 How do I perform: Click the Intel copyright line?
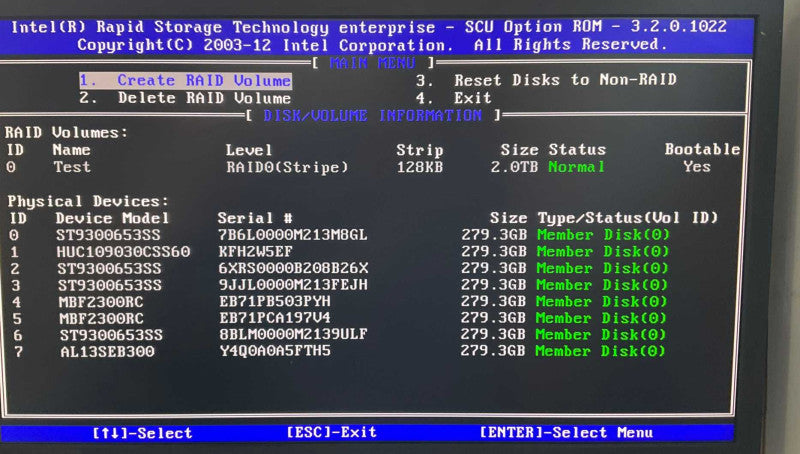pyautogui.click(x=372, y=45)
